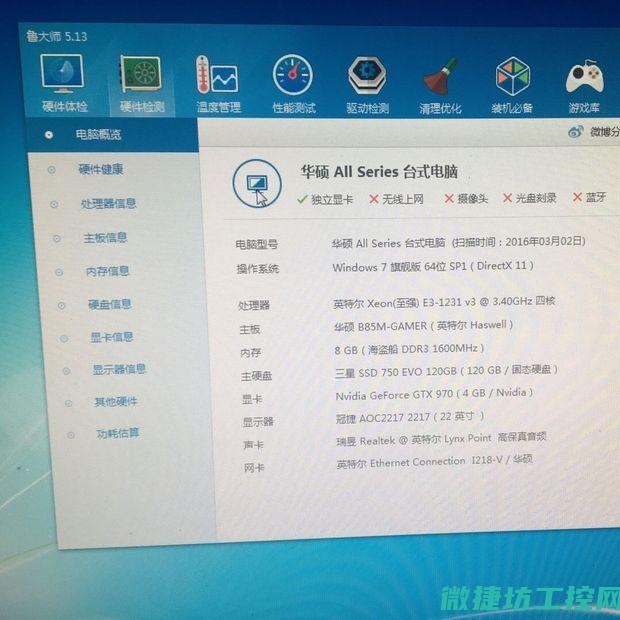The height and width of the screenshot is (620, 620).
Task: Open 驱动检测 driver detection
Action: coord(367,85)
